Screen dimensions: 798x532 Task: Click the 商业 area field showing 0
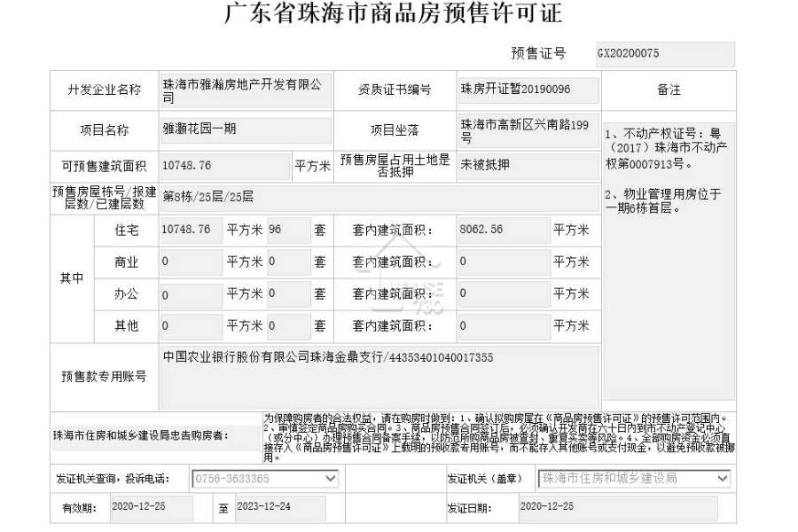[192, 262]
